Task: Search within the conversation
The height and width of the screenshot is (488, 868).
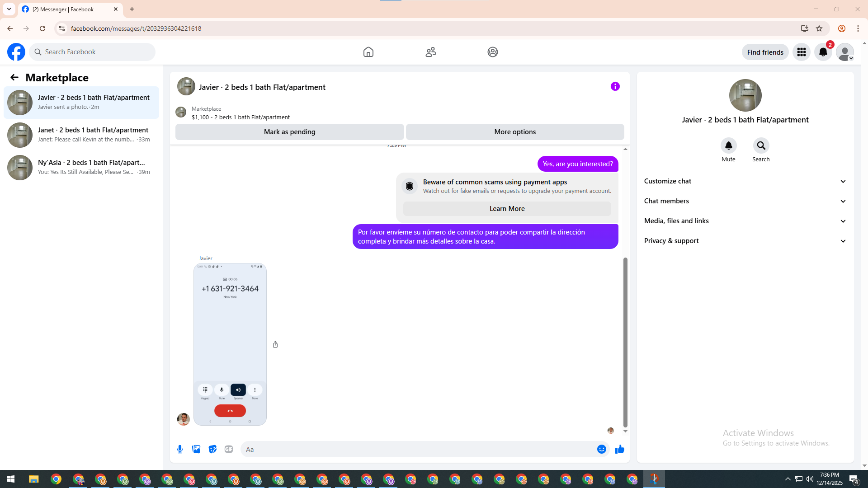Action: [x=761, y=146]
